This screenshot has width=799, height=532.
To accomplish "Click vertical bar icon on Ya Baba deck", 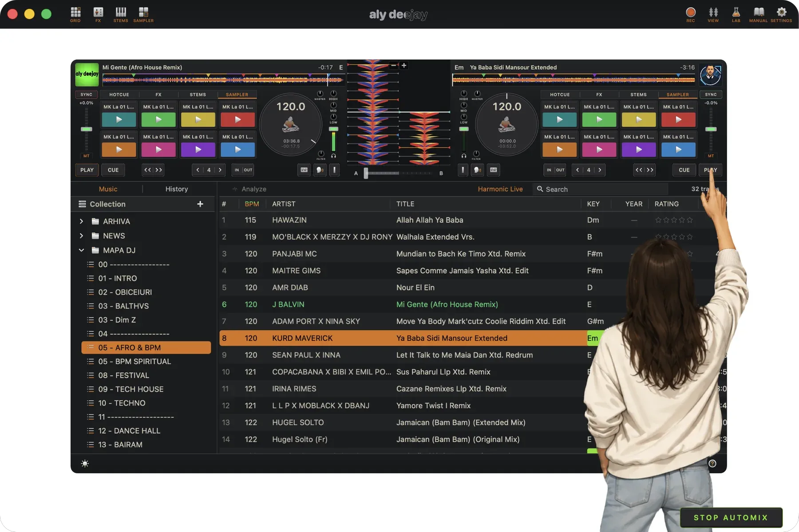I will (463, 170).
